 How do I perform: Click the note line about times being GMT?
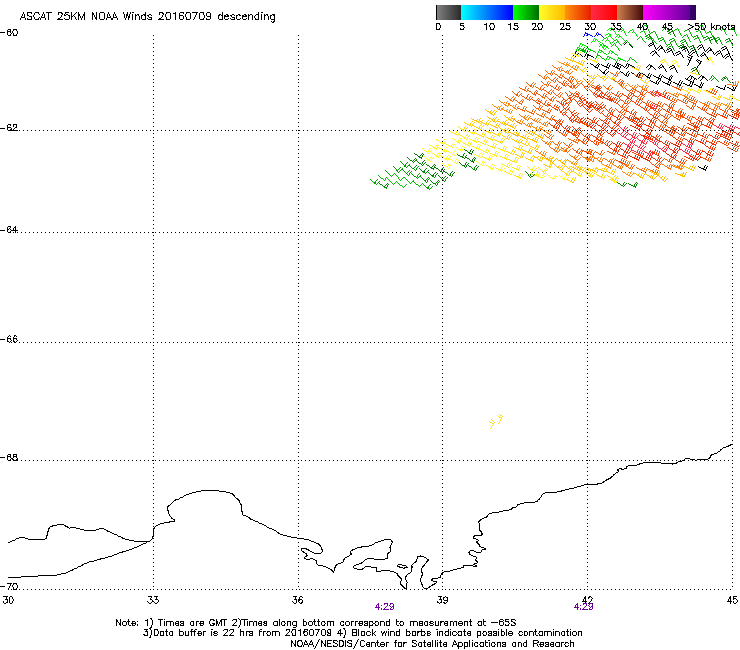(316, 623)
